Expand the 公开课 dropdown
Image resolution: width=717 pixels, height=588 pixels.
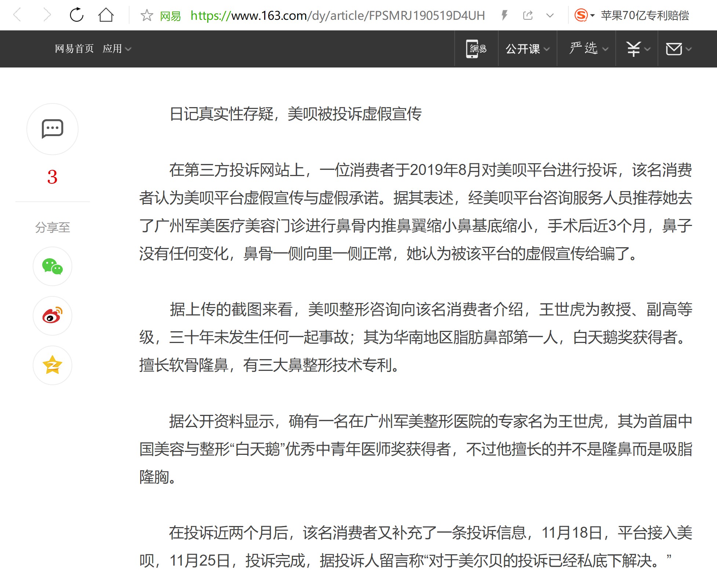click(x=527, y=48)
